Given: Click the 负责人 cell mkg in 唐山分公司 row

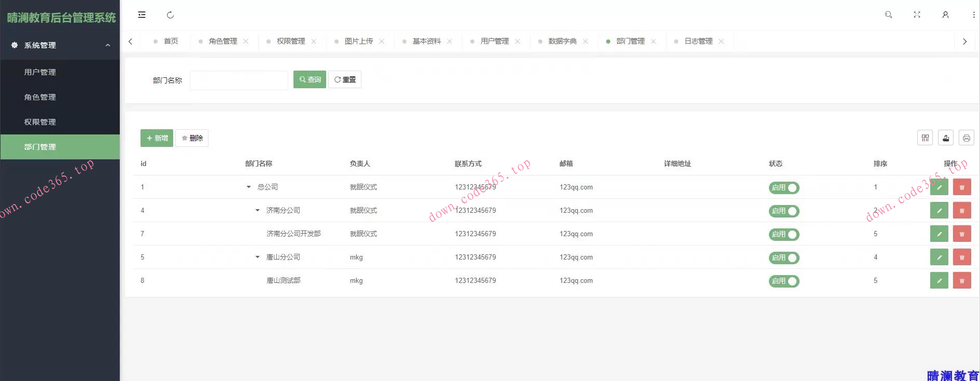Looking at the screenshot, I should [356, 257].
